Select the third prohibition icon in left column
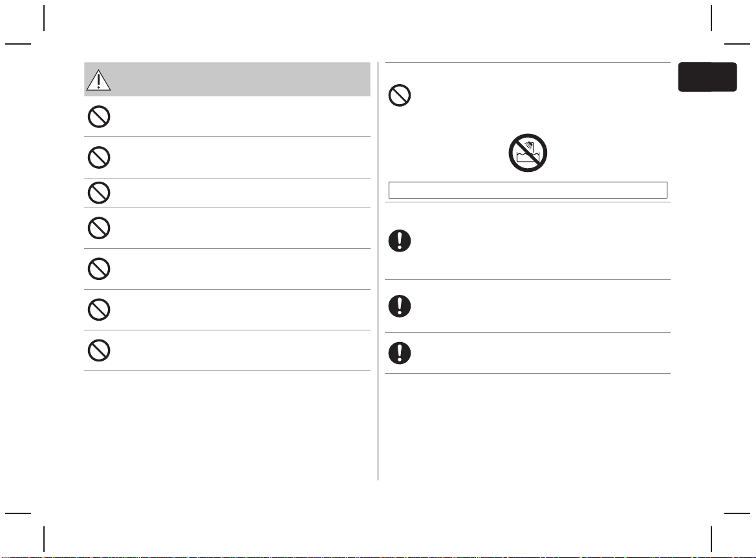756x558 pixels. [99, 193]
